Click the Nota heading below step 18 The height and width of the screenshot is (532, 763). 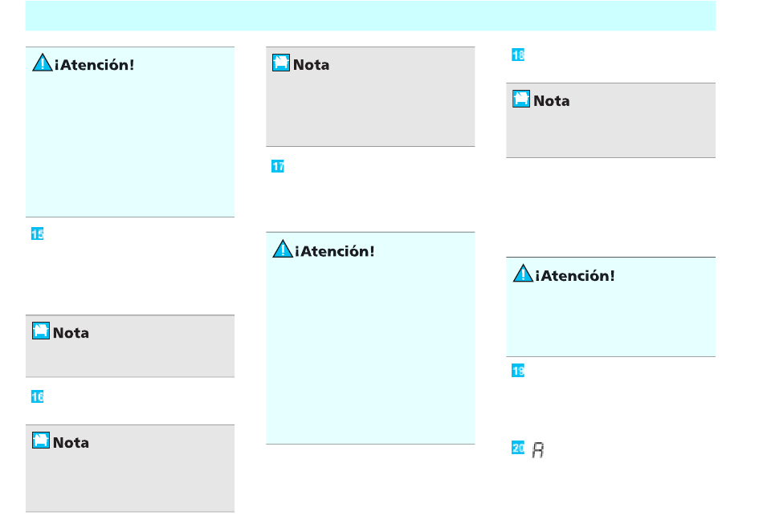pyautogui.click(x=551, y=100)
